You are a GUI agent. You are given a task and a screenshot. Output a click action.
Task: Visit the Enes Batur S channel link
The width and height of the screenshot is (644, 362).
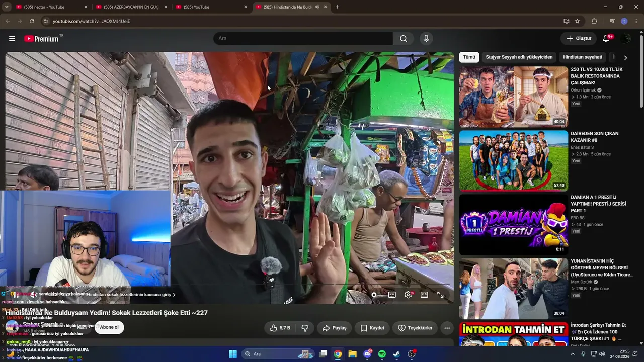point(582,148)
